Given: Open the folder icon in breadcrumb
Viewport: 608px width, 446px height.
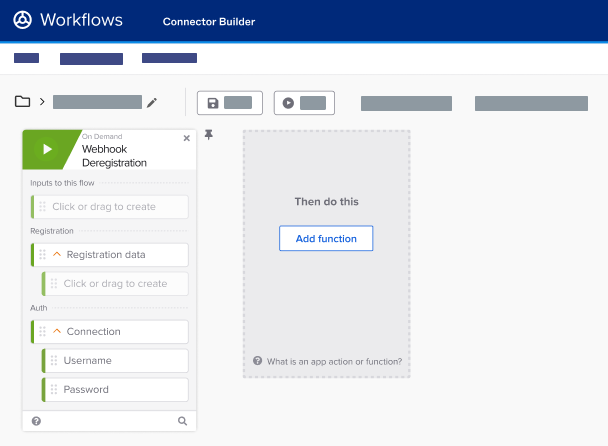Looking at the screenshot, I should point(22,102).
